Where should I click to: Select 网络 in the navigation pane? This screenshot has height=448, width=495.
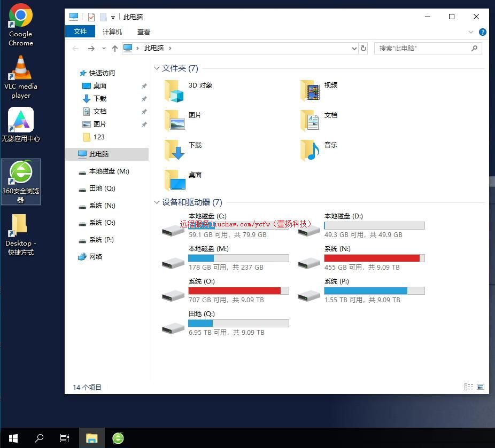pos(95,256)
